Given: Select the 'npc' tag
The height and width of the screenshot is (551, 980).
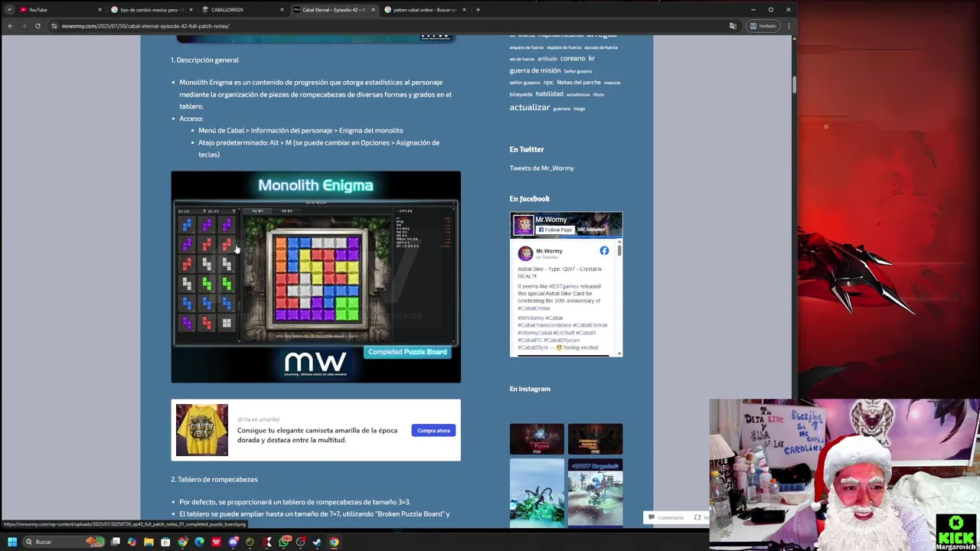Looking at the screenshot, I should [548, 83].
